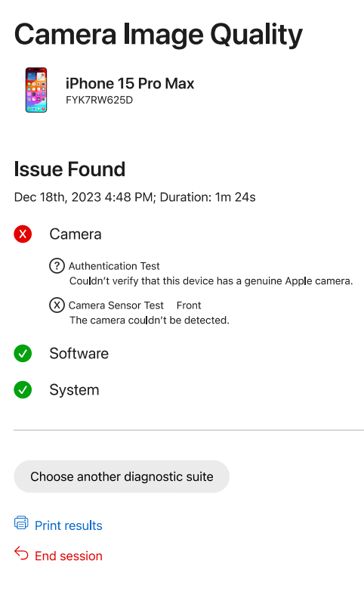The image size is (364, 598).
Task: Click the printer icon by Print results
Action: click(21, 523)
